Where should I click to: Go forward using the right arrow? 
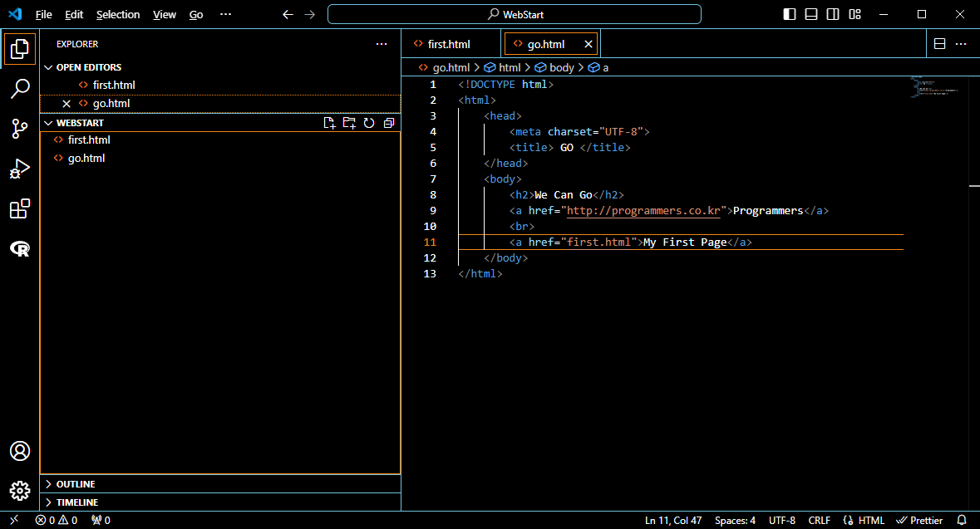pos(310,14)
